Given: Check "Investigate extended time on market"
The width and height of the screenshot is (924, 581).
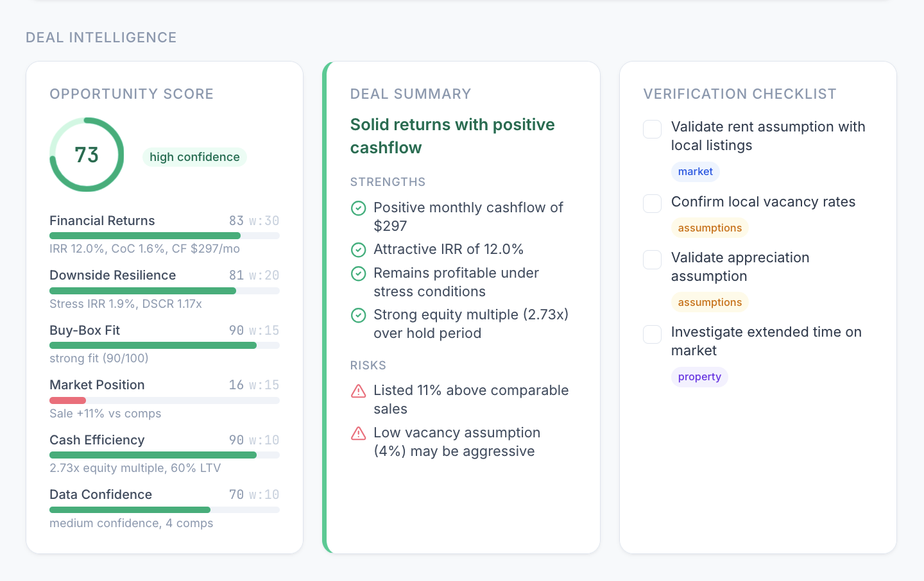Looking at the screenshot, I should 652,334.
